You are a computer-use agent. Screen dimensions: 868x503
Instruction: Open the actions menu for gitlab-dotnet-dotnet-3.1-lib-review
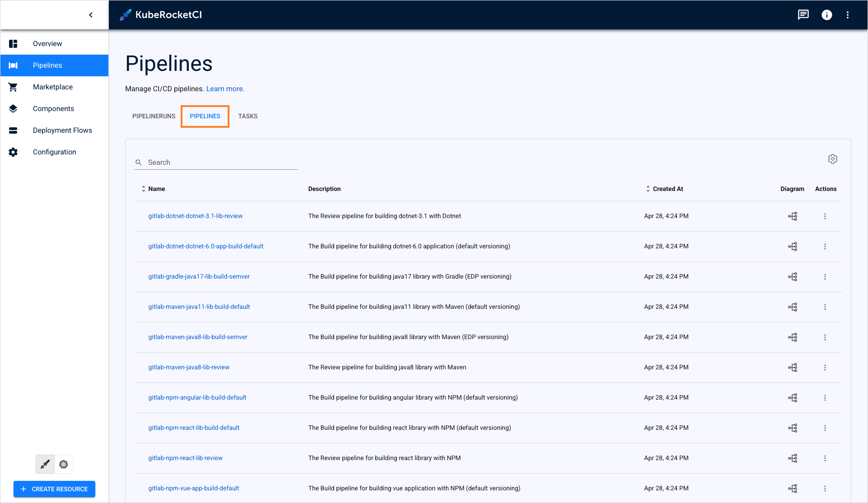(825, 216)
